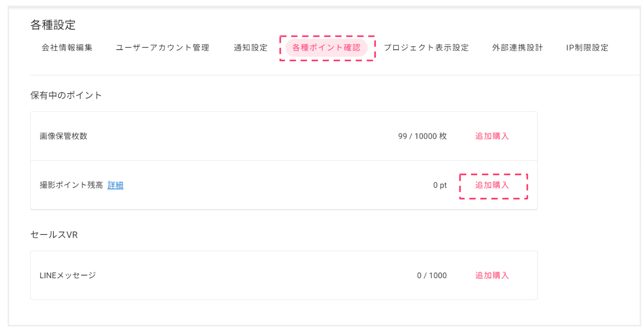
Task: Click the 各種設定 page heading
Action: point(53,25)
